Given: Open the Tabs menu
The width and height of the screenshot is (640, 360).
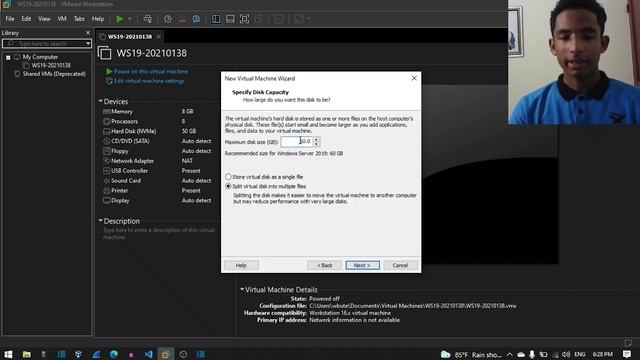Looking at the screenshot, I should click(79, 19).
